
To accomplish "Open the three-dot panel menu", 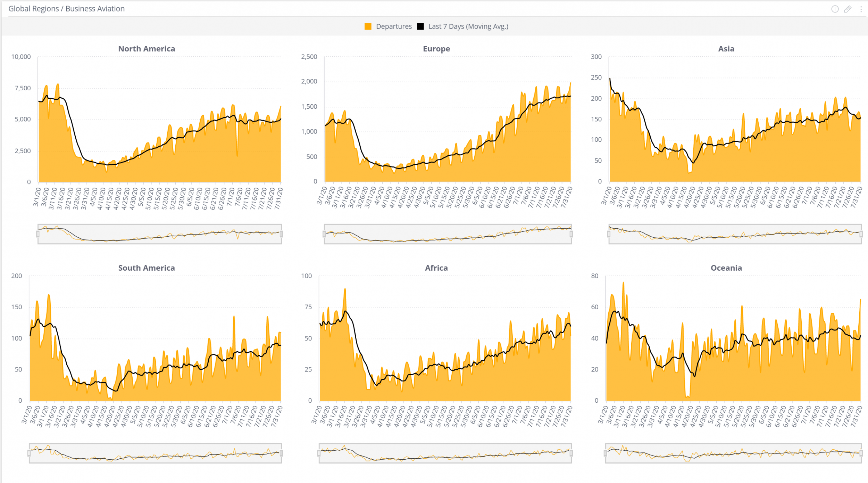I will (x=861, y=9).
